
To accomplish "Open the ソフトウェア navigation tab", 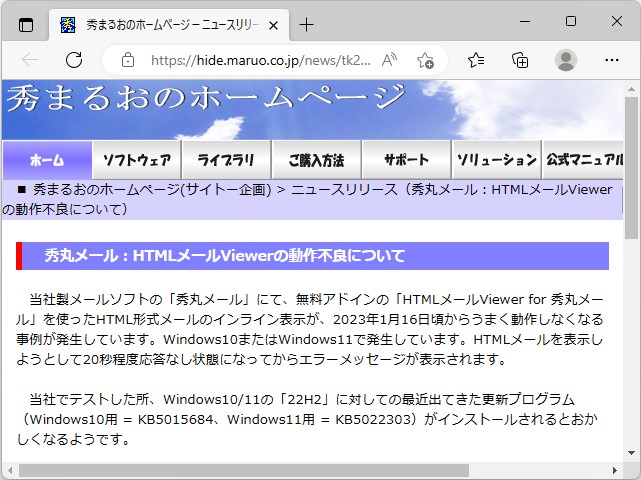I will pos(137,160).
